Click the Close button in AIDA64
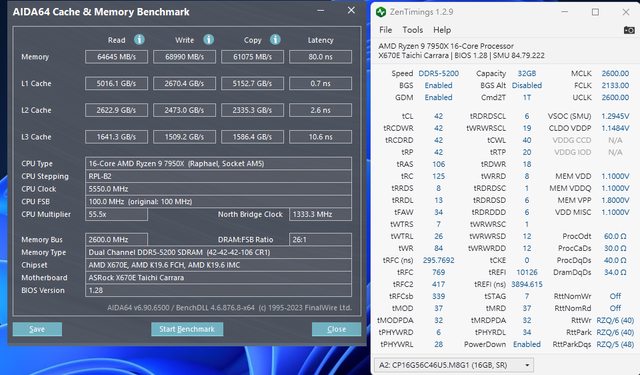640x375 pixels. [x=336, y=329]
